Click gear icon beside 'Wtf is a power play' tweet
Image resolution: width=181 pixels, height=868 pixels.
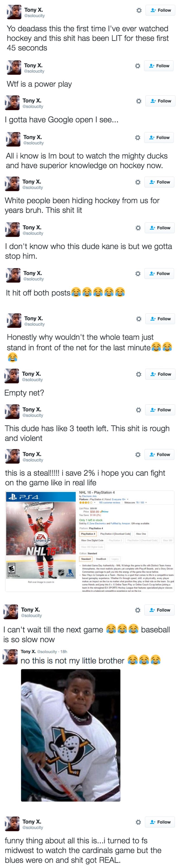coord(138,66)
